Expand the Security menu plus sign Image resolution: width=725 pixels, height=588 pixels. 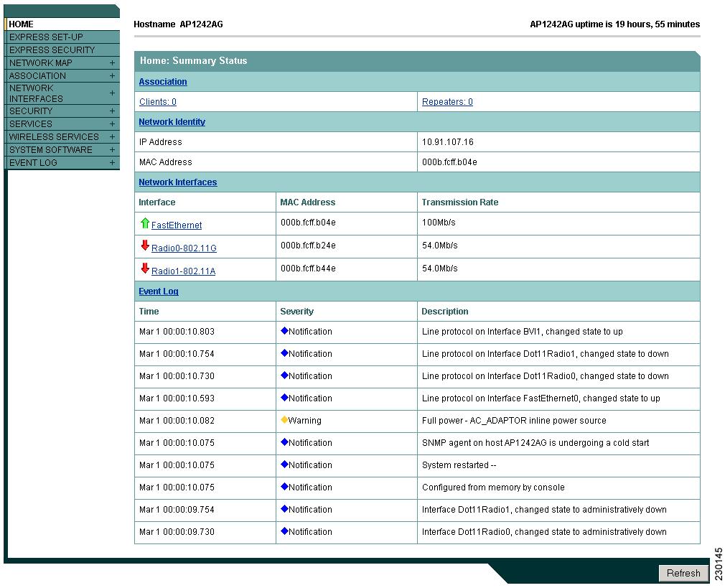coord(112,111)
